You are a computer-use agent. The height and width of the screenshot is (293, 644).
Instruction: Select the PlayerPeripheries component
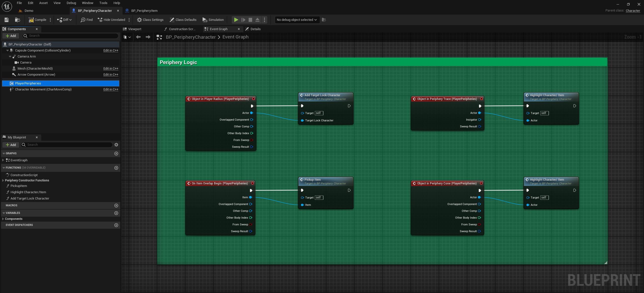tap(60, 83)
